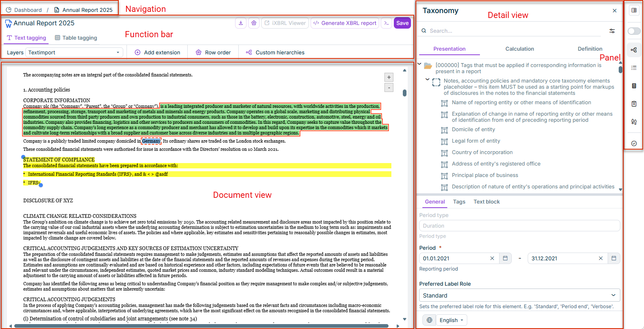Open calendar for period end date
644x329 pixels.
614,258
